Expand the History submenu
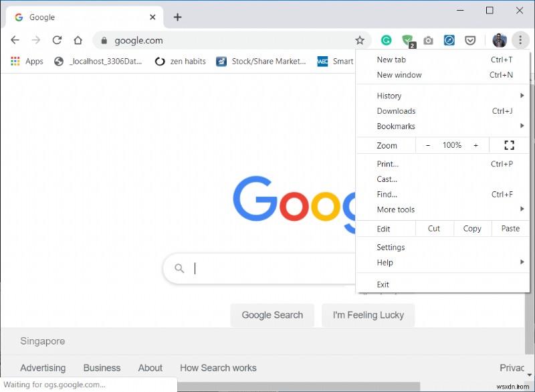 click(388, 96)
